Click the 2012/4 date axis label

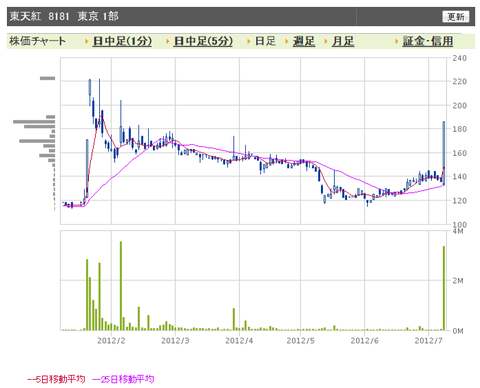pyautogui.click(x=239, y=341)
